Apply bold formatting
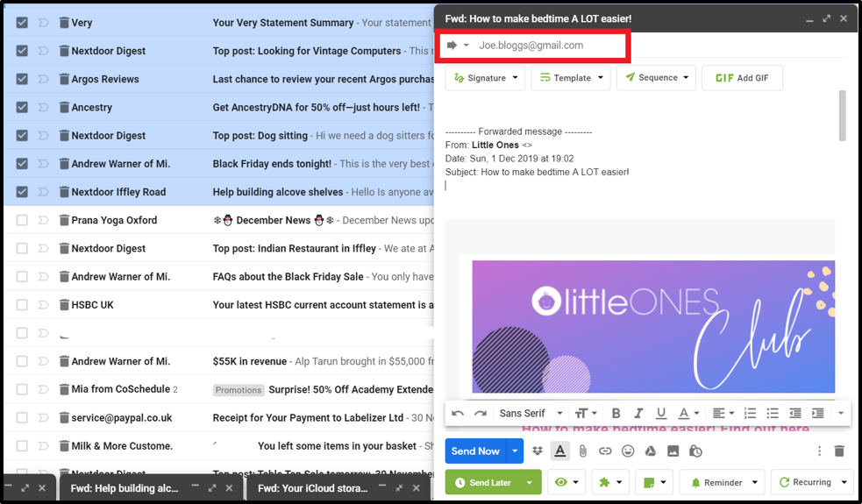 [616, 414]
